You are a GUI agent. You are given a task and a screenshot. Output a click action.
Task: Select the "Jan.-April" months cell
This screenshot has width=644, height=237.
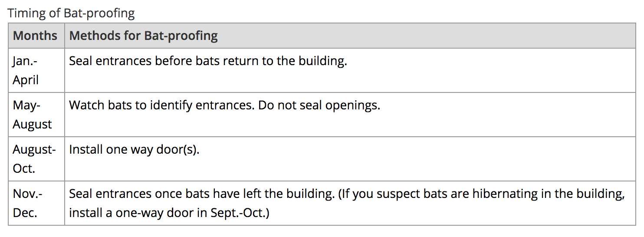pos(26,70)
